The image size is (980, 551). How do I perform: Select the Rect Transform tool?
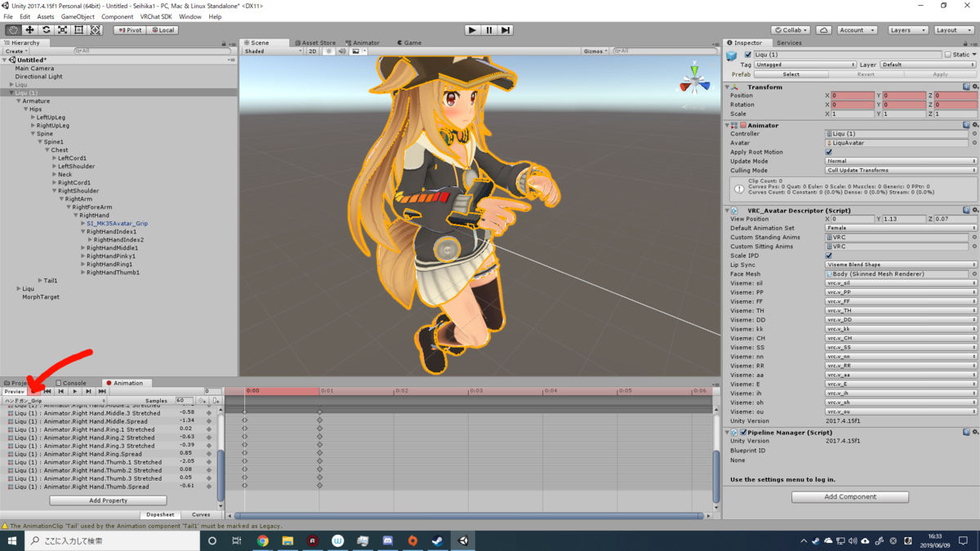point(78,30)
